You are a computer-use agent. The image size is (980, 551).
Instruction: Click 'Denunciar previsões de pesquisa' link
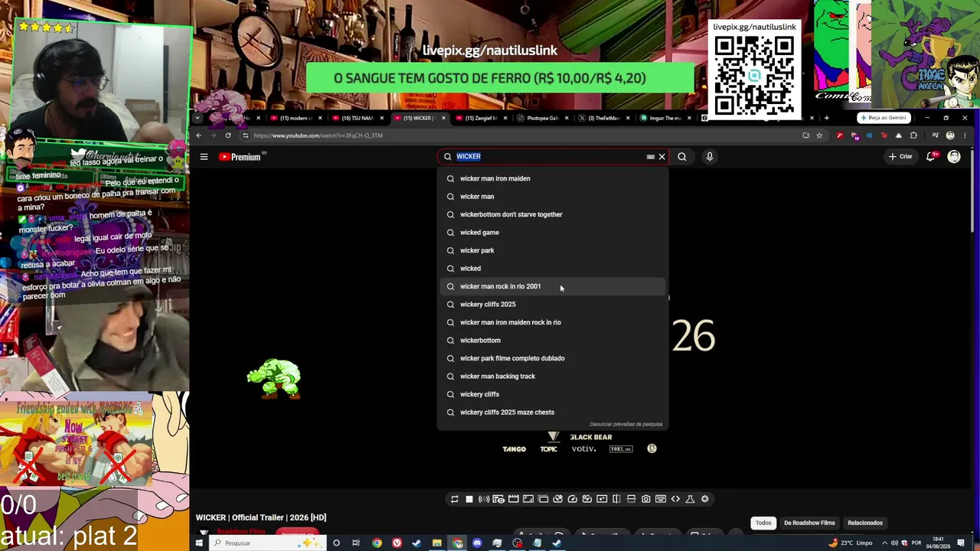(x=626, y=424)
